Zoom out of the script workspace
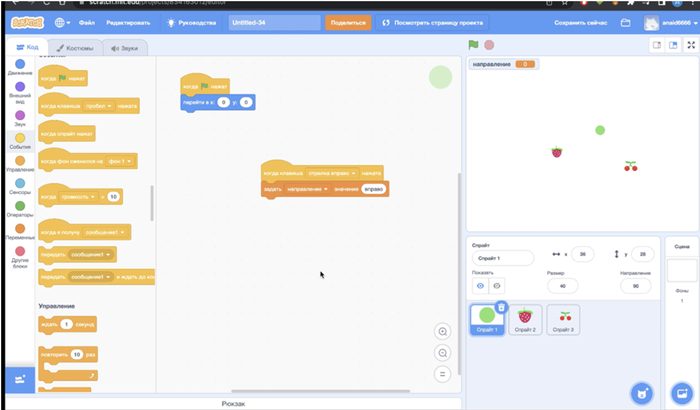This screenshot has width=700, height=410. click(x=442, y=352)
